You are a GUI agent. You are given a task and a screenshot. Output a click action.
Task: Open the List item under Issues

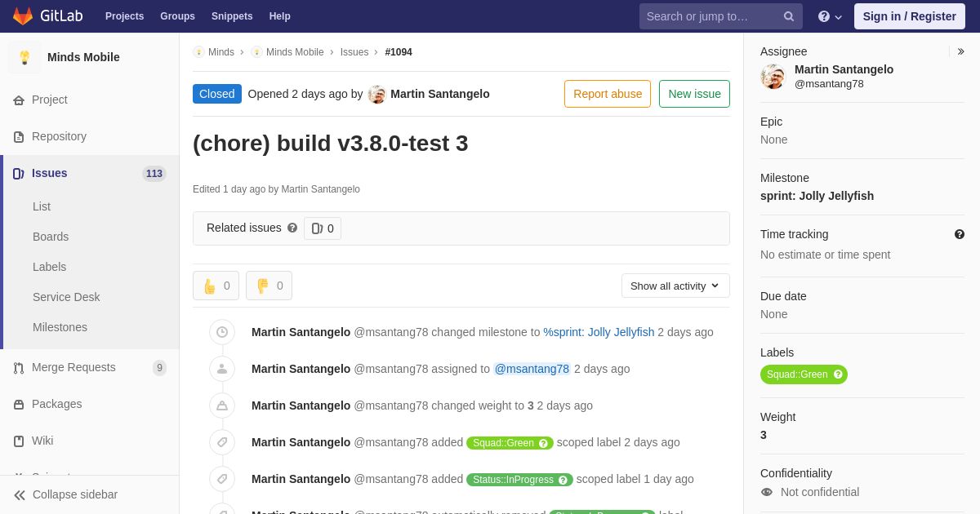click(42, 206)
